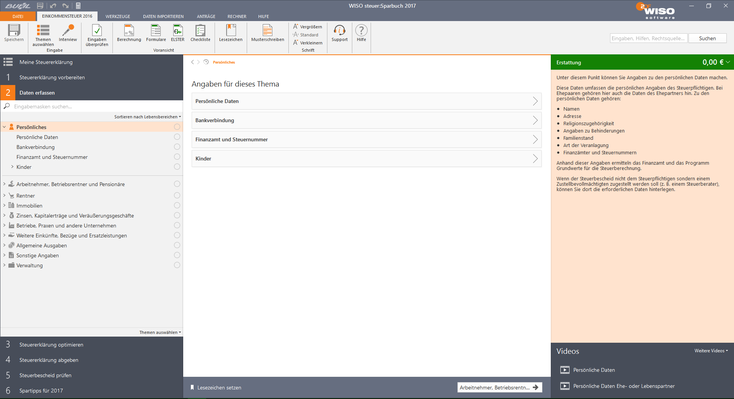Start the Interview mode
Viewport: 734px width, 399px height.
tap(68, 33)
